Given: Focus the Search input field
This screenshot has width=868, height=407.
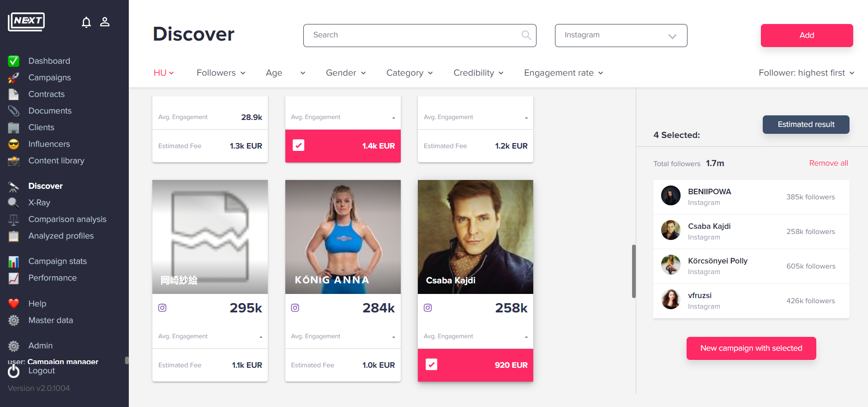Looking at the screenshot, I should pyautogui.click(x=420, y=36).
